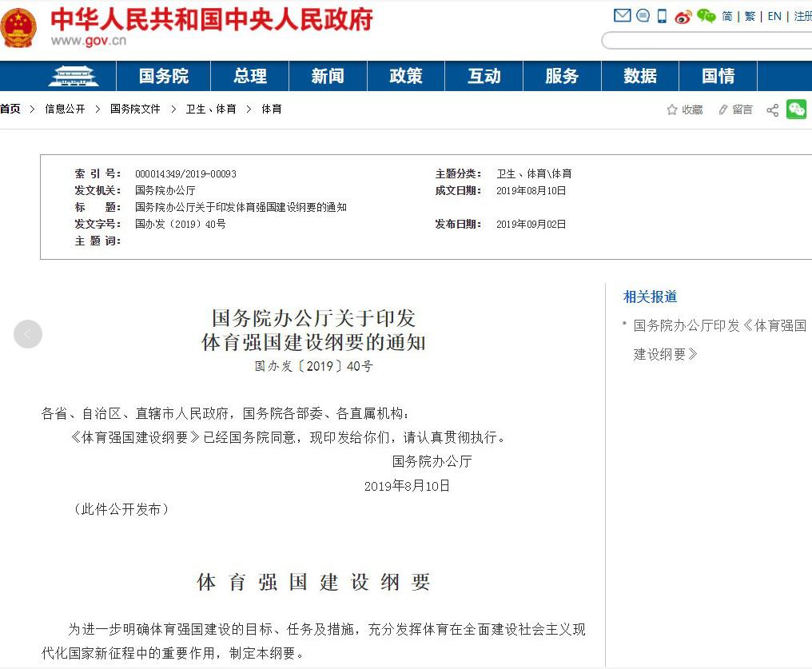This screenshot has height=669, width=812.
Task: Click the 索引号 label
Action: click(x=98, y=174)
